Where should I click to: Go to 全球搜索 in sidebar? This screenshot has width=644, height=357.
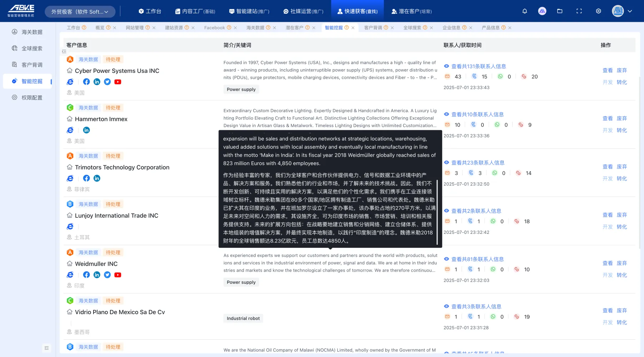pyautogui.click(x=27, y=49)
